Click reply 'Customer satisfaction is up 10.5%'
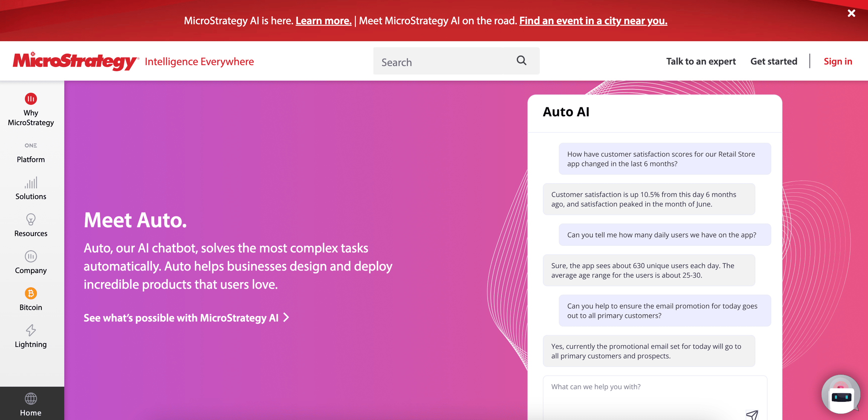The width and height of the screenshot is (868, 420). click(649, 199)
